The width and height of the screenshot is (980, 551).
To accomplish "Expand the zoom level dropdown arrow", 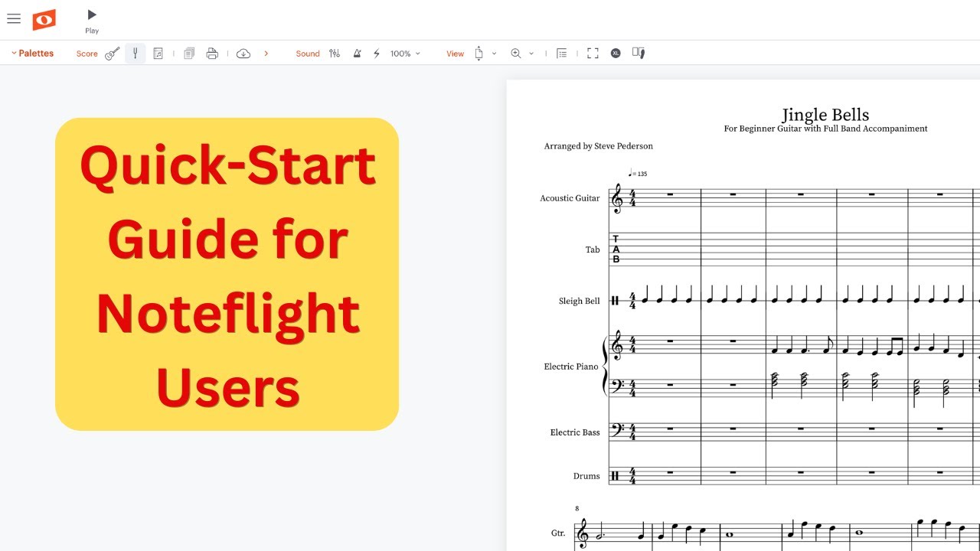I will (x=531, y=54).
